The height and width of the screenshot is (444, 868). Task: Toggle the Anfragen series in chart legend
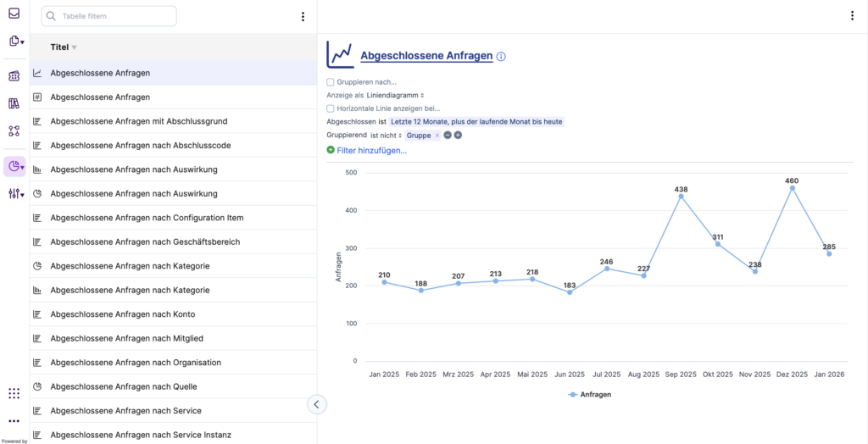[x=590, y=394]
